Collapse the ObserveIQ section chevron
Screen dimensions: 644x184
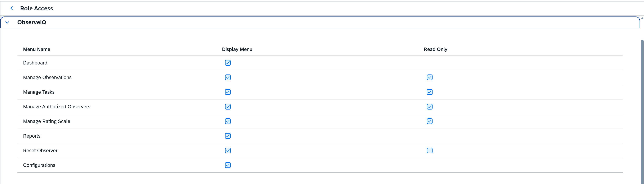tap(7, 23)
